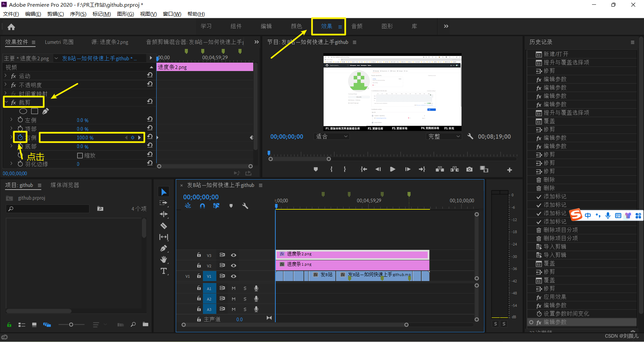This screenshot has width=644, height=342.
Task: Expand the 左侧 (Left) parameter
Action: tap(11, 120)
